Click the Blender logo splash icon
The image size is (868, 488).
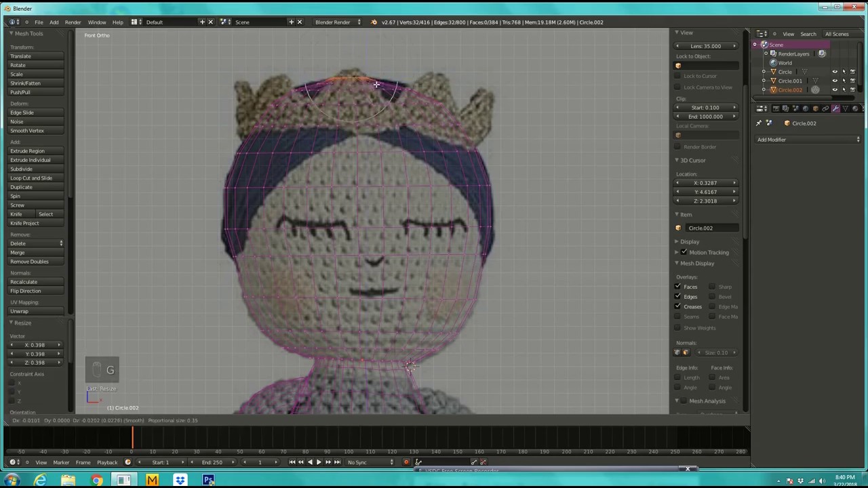tap(374, 22)
